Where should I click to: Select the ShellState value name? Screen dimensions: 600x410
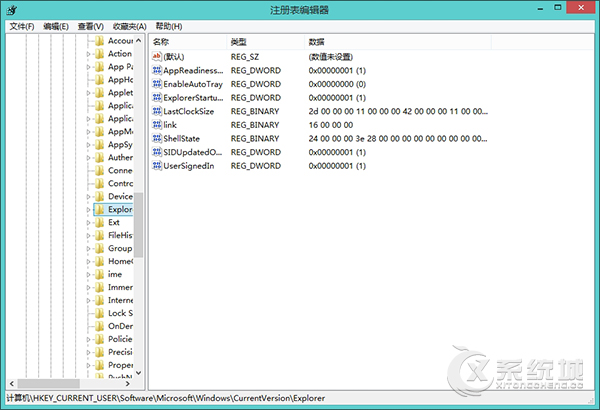[x=181, y=139]
